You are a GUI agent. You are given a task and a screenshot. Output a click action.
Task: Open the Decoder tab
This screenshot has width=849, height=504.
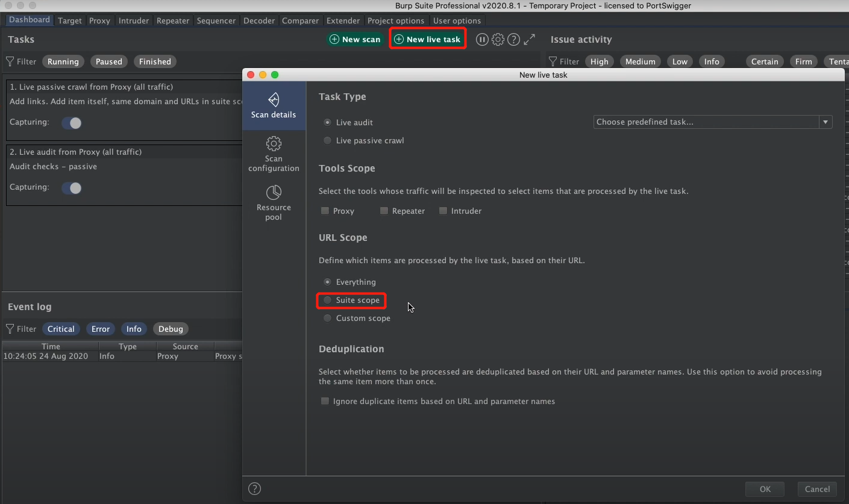(259, 20)
